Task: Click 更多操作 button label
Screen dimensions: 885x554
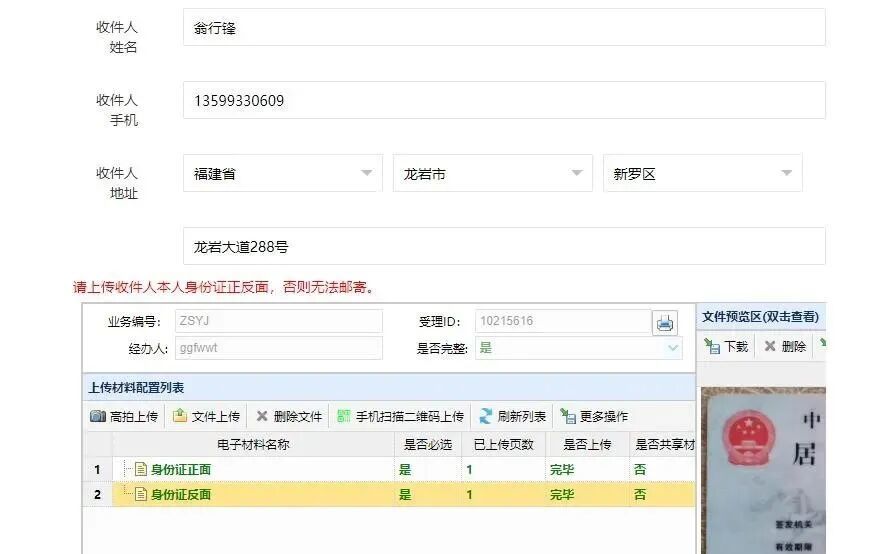Action: coord(604,416)
